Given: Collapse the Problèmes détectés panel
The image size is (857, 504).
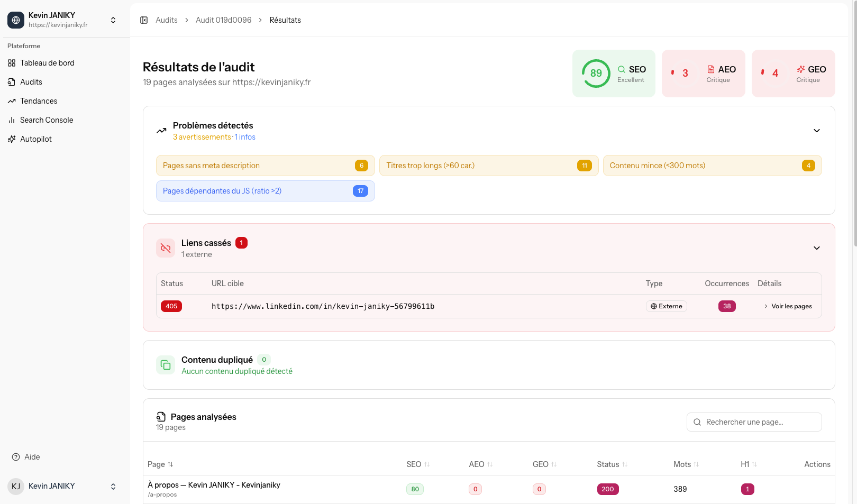Looking at the screenshot, I should pyautogui.click(x=816, y=130).
